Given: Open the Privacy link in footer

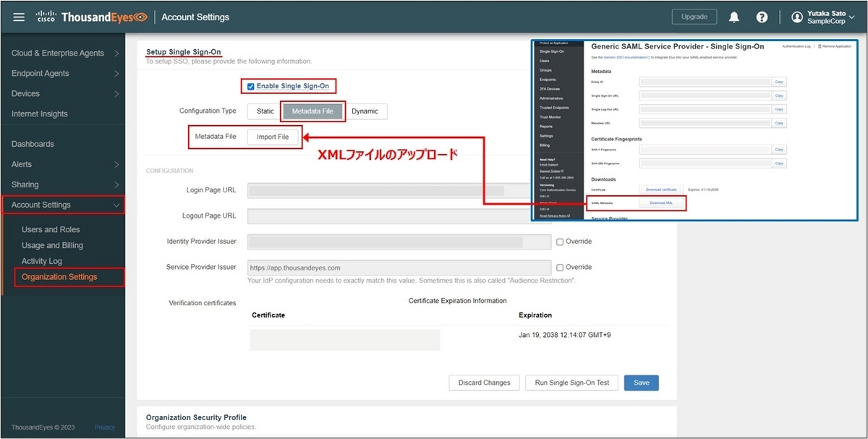Looking at the screenshot, I should click(105, 427).
